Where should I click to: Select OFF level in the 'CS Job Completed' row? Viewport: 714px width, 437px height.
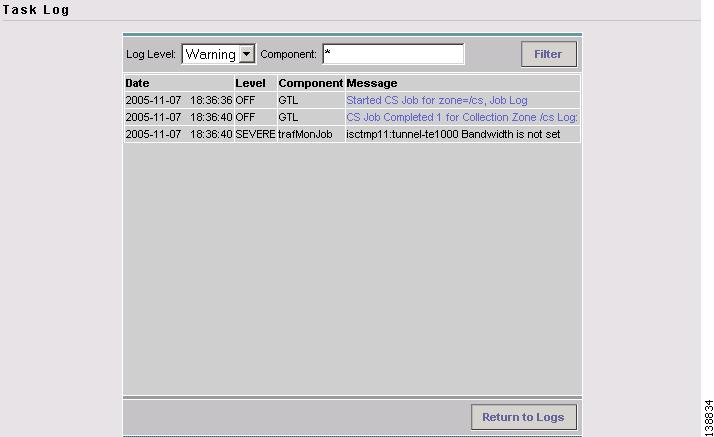(x=255, y=117)
